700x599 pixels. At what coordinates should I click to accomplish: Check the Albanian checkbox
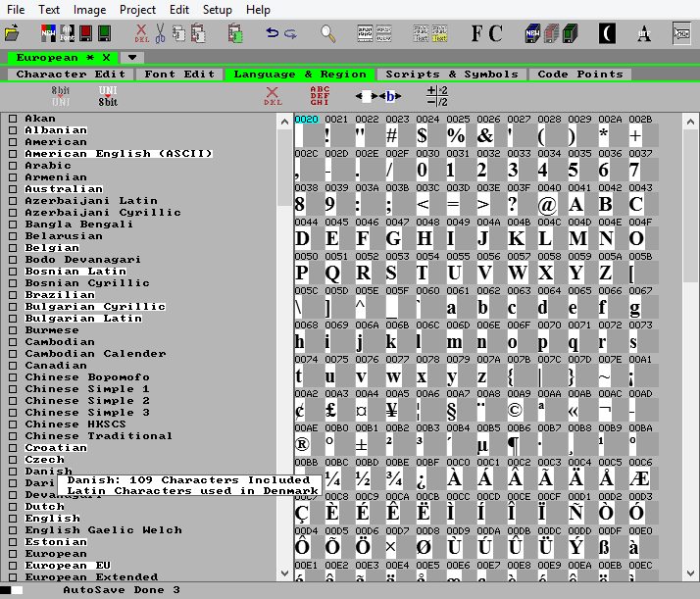click(x=13, y=130)
